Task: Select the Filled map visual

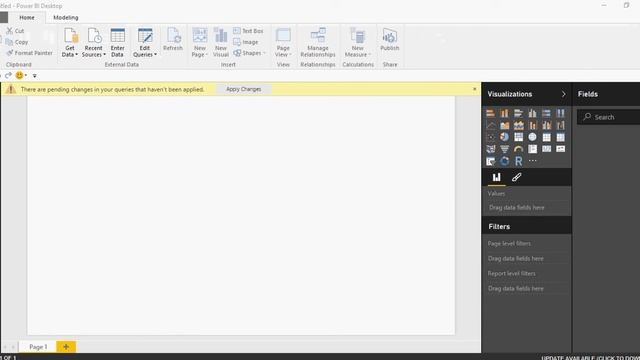Action: click(491, 149)
